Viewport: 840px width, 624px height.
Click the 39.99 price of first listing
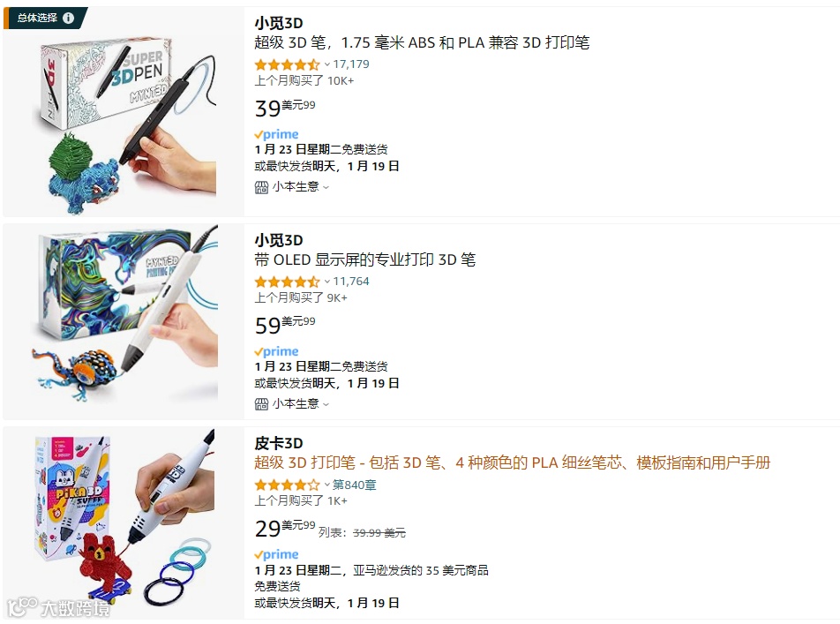285,108
